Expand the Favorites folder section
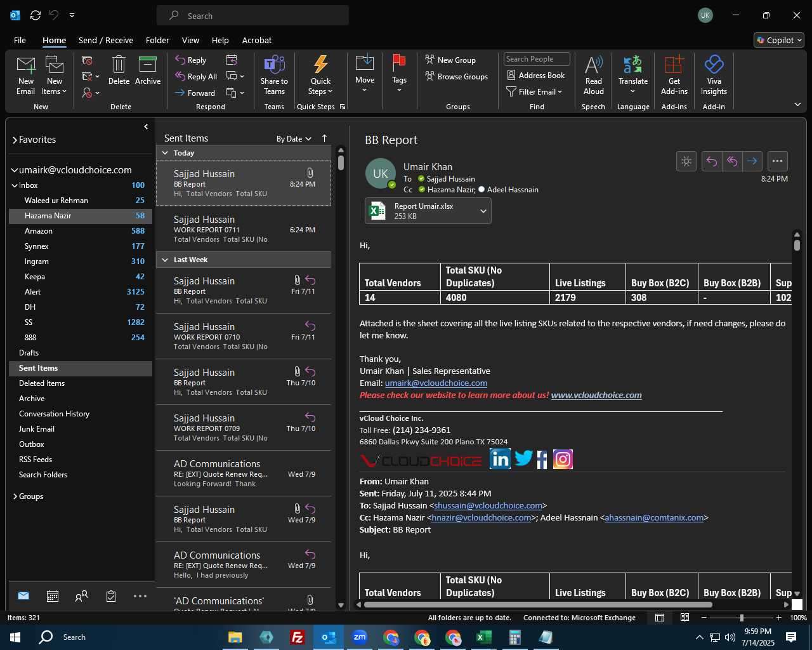The height and width of the screenshot is (650, 812). [x=15, y=140]
